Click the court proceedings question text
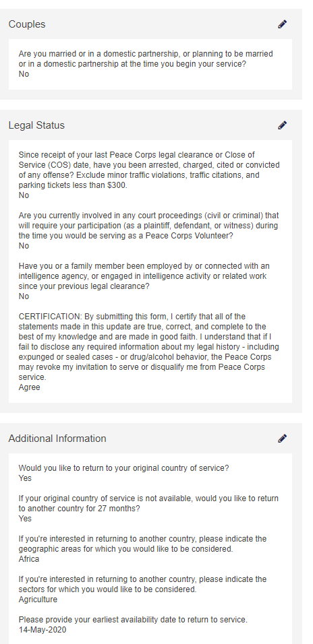The image size is (313, 644). tap(148, 226)
